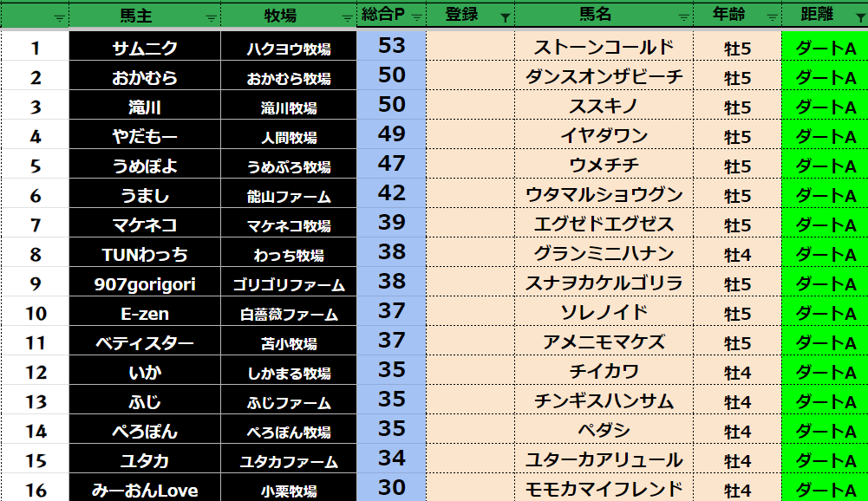Click the 牡4 age cell for グランミニハナン
Viewport: 868px width, 501px height.
point(737,255)
